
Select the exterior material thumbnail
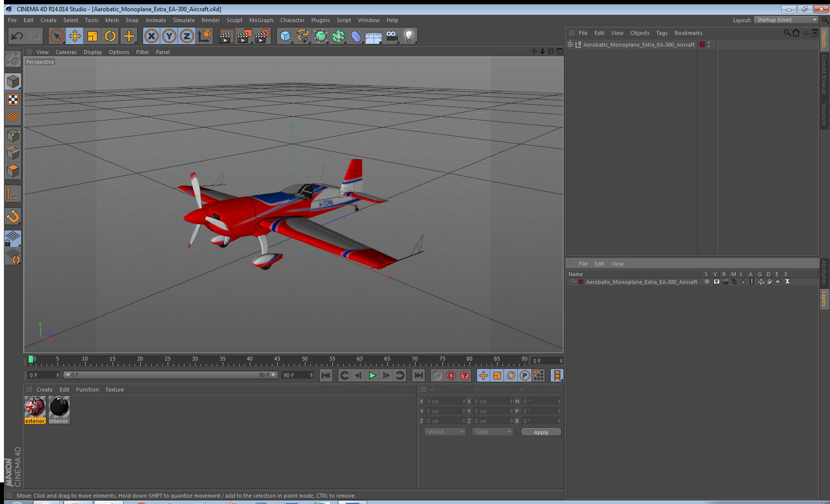tap(35, 410)
